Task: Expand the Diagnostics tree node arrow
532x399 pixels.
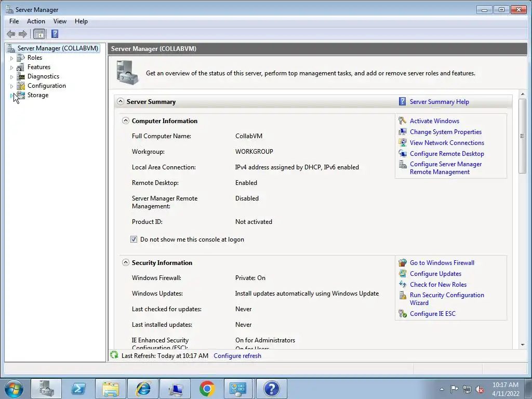Action: point(11,77)
